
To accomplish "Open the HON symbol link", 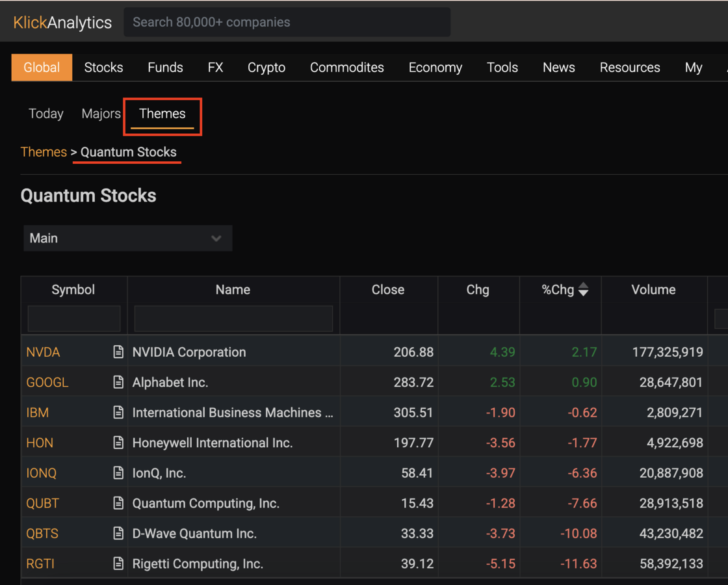I will click(x=40, y=443).
